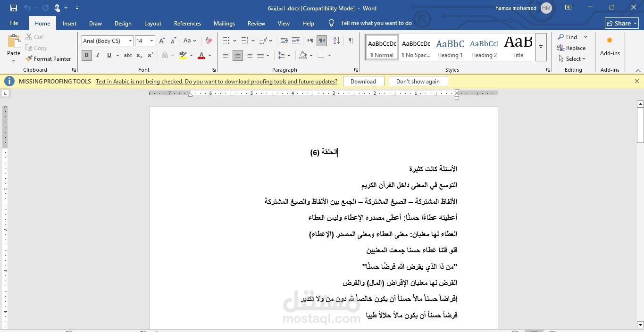This screenshot has height=332, width=644.
Task: Toggle Strikethrough formatting
Action: (128, 56)
